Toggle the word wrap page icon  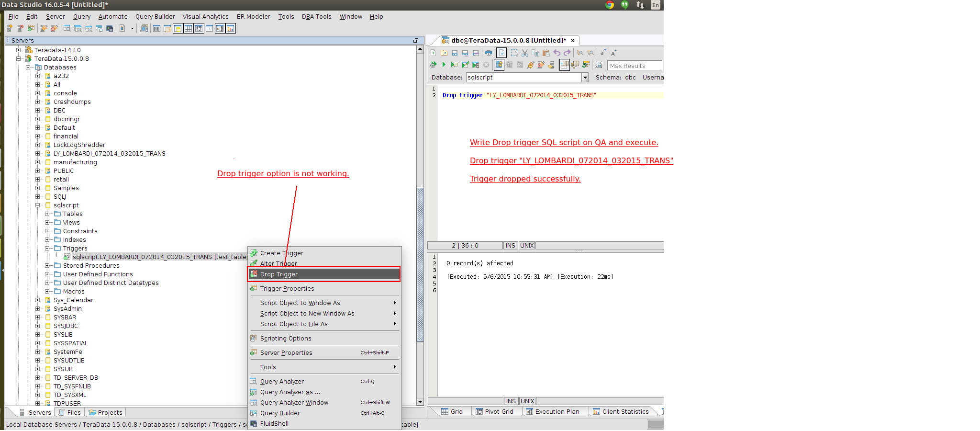pos(501,53)
